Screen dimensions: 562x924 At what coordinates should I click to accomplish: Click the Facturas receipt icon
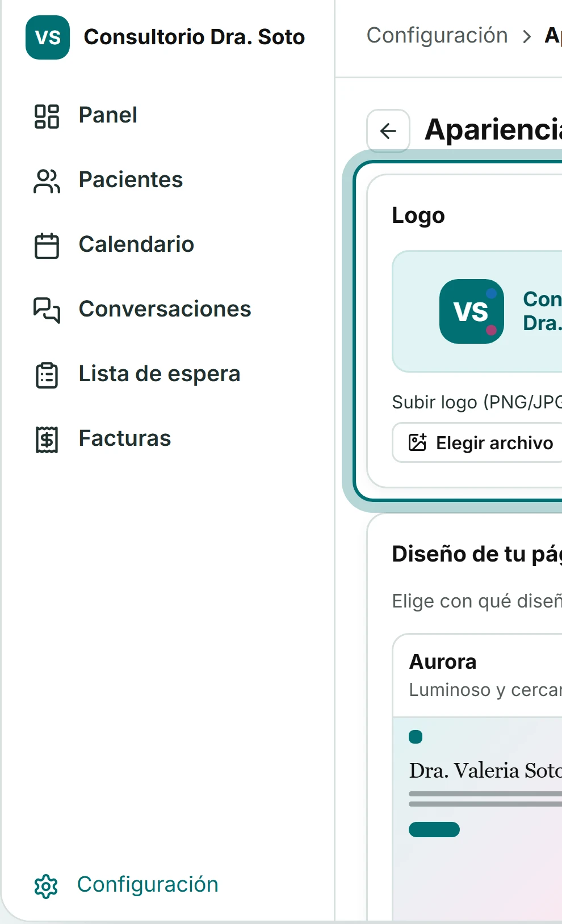click(47, 440)
